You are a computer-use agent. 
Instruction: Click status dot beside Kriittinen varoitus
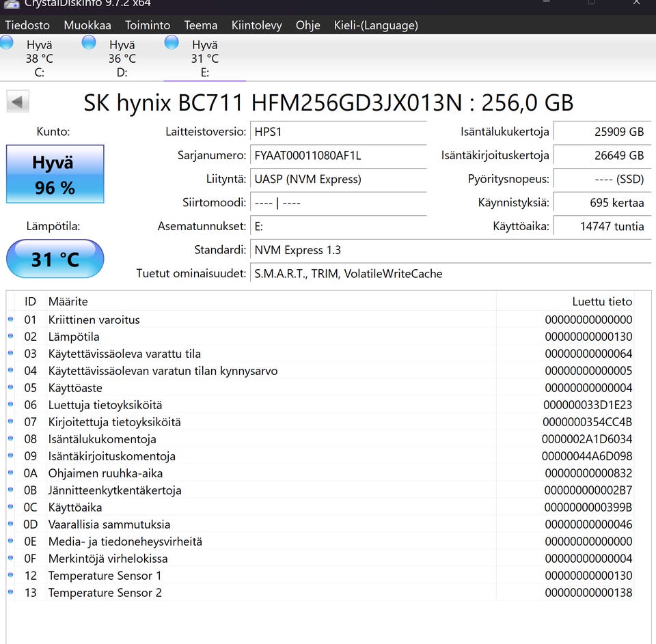(10, 320)
